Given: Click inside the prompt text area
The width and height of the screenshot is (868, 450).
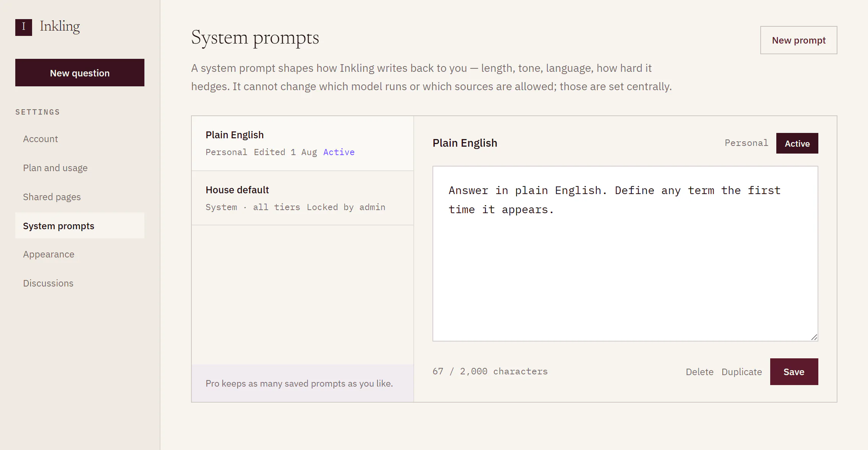Looking at the screenshot, I should tap(625, 254).
